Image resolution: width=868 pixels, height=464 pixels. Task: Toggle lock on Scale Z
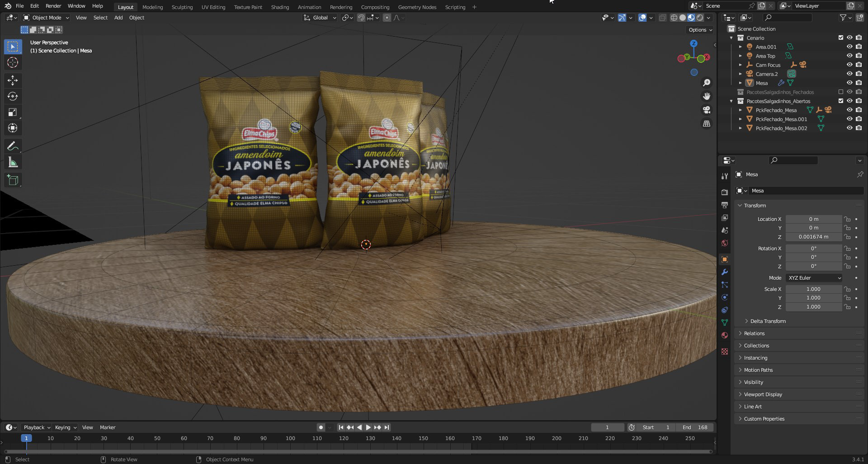click(847, 307)
